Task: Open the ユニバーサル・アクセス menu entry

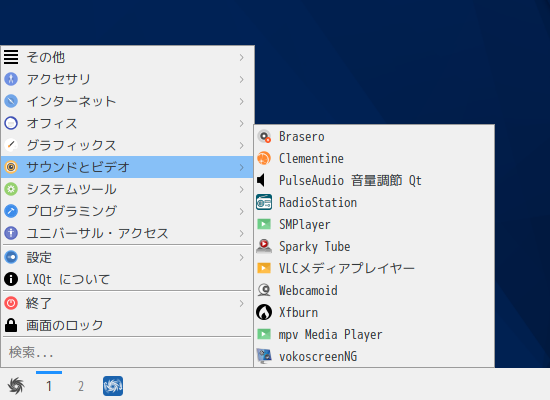Action: (x=127, y=233)
